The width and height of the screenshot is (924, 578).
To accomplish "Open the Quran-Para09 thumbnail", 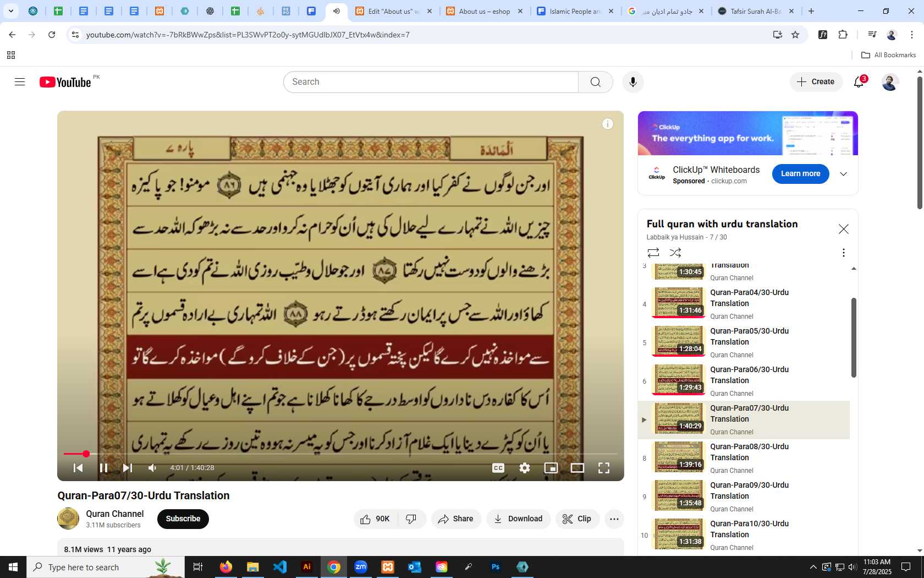I will (679, 495).
